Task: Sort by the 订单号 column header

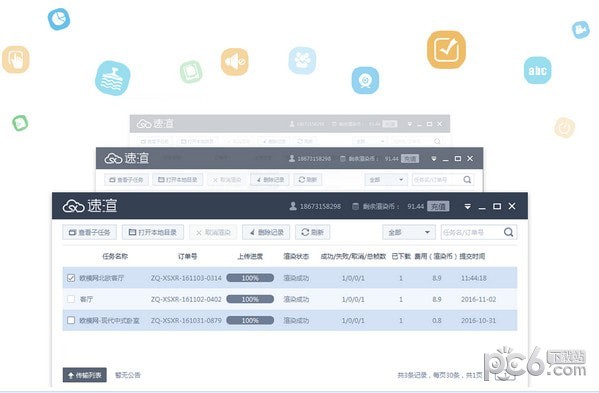Action: click(x=188, y=256)
